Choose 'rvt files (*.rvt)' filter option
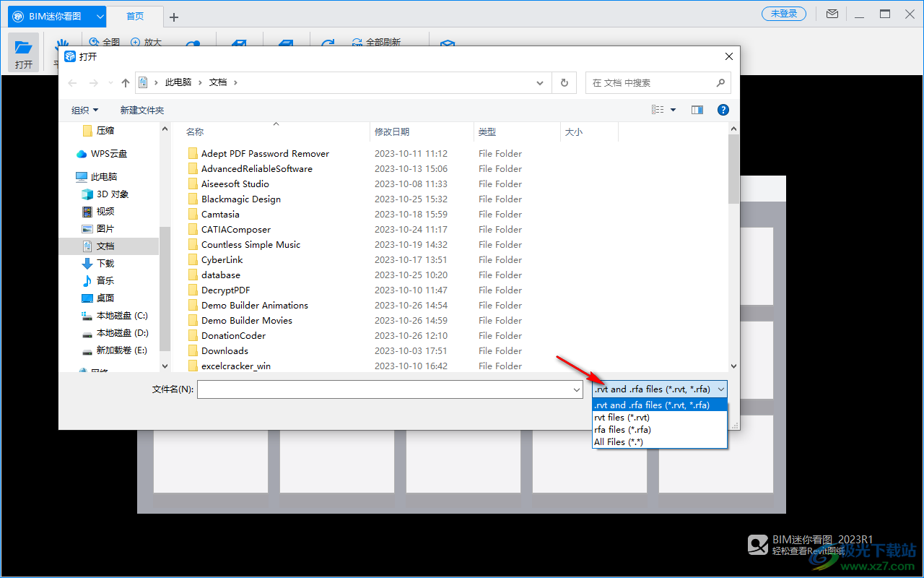924x578 pixels. tap(622, 418)
